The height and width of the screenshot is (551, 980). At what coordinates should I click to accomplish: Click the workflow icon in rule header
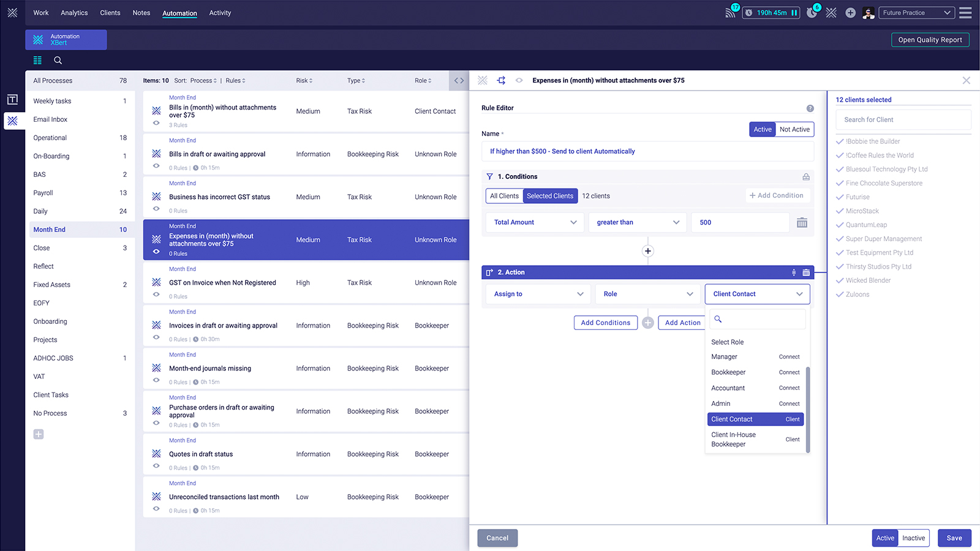click(501, 80)
